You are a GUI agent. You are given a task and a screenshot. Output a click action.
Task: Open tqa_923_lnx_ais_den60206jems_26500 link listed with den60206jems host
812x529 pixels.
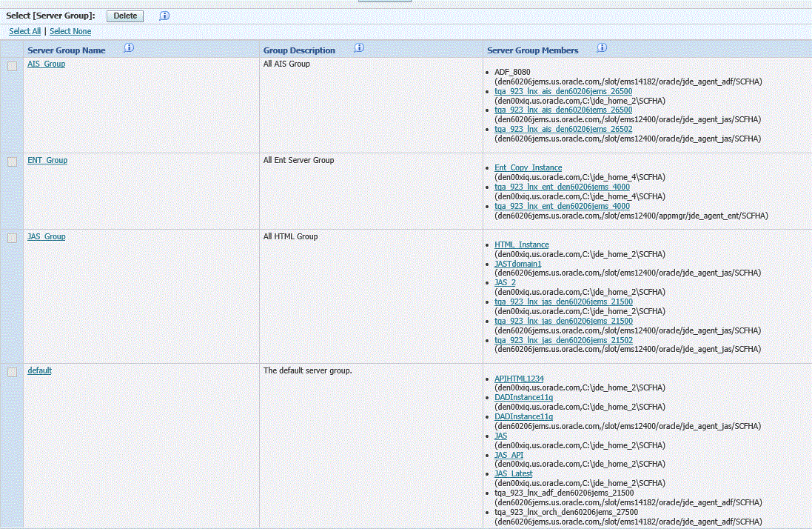click(563, 110)
